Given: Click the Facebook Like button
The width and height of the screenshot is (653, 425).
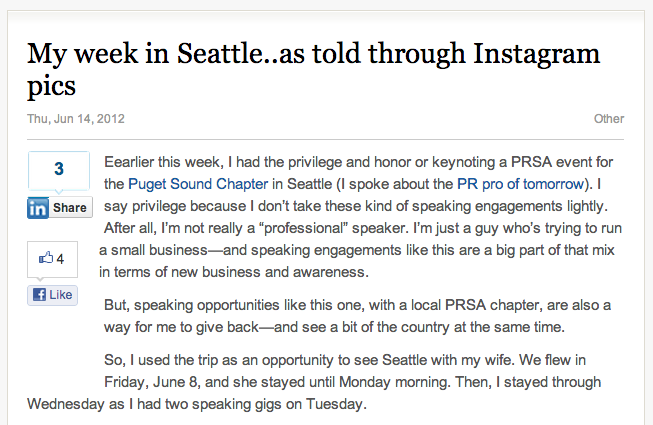Looking at the screenshot, I should 52,295.
